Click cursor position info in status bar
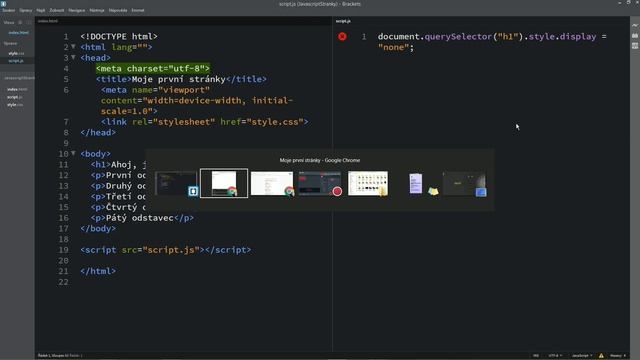Screen dimensions: 640x360 pos(60,356)
